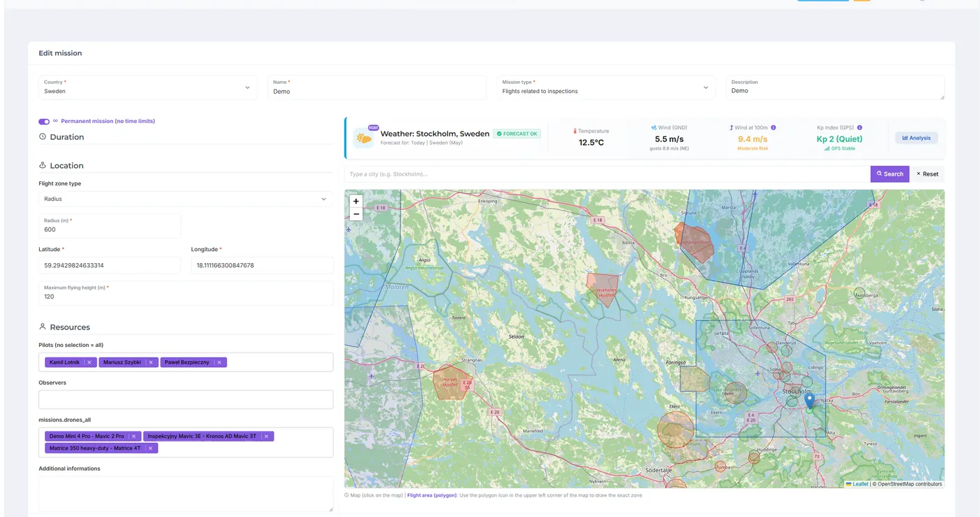This screenshot has height=517, width=980.
Task: Remove Inspekcyjny Mavic 3E drone tag
Action: point(266,436)
